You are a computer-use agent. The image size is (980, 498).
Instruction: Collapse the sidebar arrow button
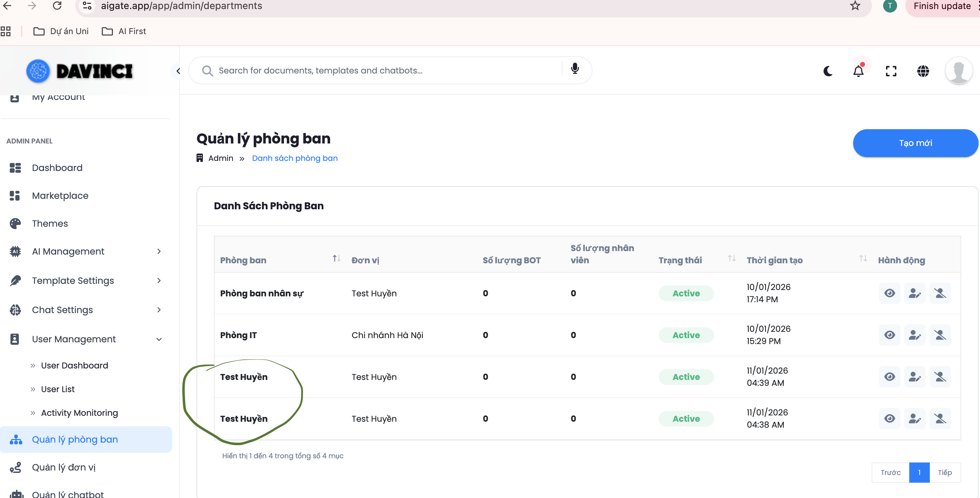click(x=178, y=71)
